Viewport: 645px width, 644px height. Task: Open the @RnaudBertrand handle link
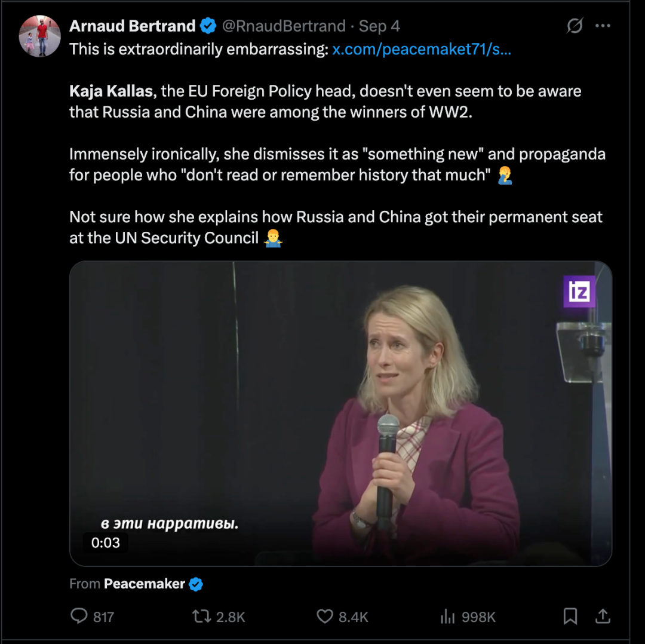(x=284, y=26)
